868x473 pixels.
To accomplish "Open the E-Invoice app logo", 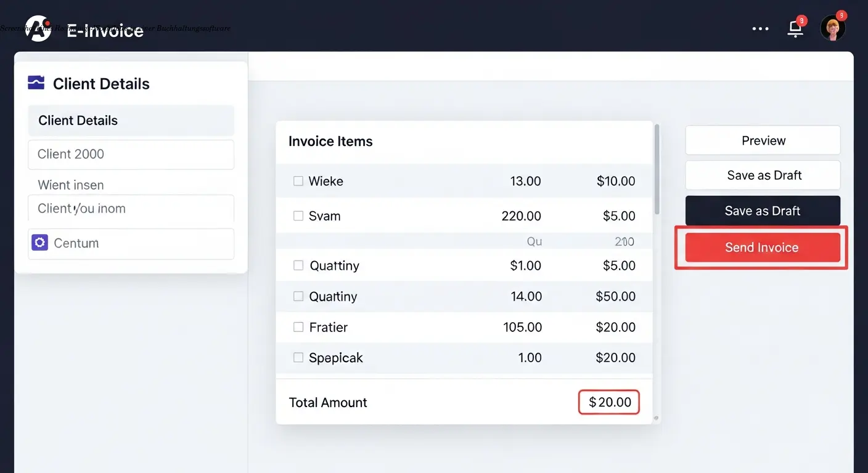I will 37,28.
